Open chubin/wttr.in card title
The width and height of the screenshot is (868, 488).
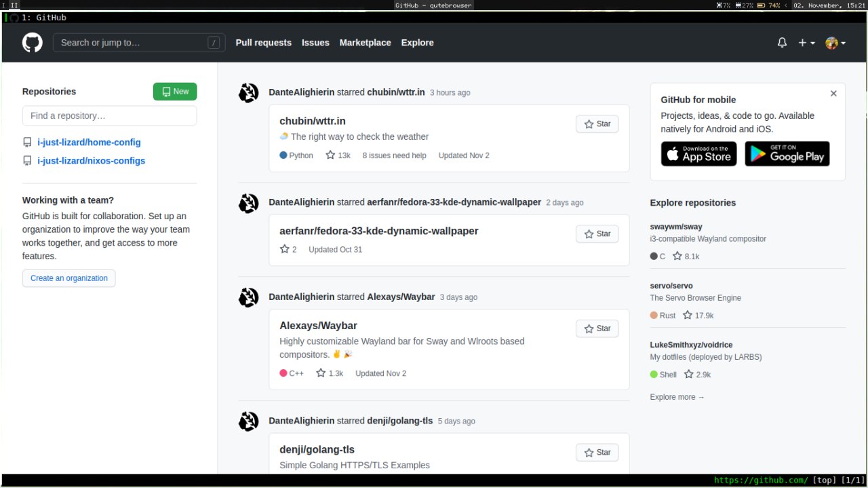tap(313, 121)
